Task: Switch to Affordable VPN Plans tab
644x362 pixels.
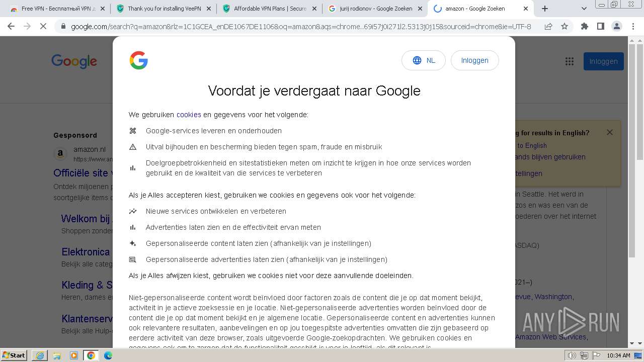Action: pyautogui.click(x=270, y=9)
